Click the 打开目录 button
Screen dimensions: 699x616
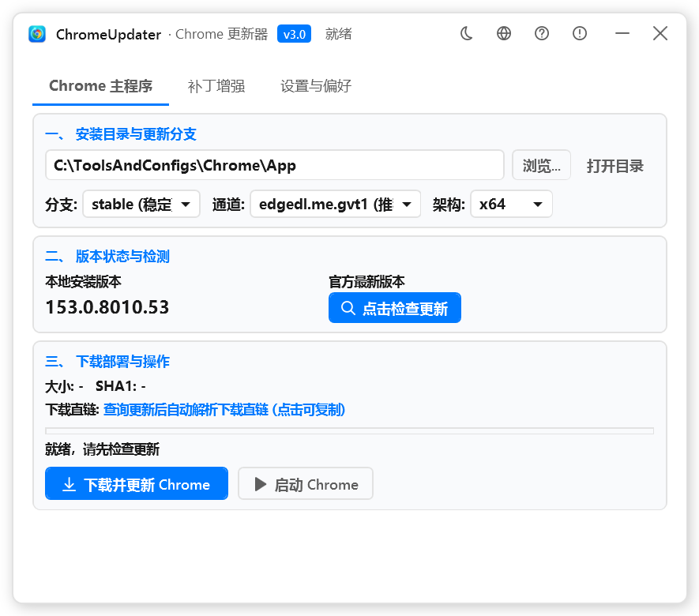pyautogui.click(x=615, y=166)
